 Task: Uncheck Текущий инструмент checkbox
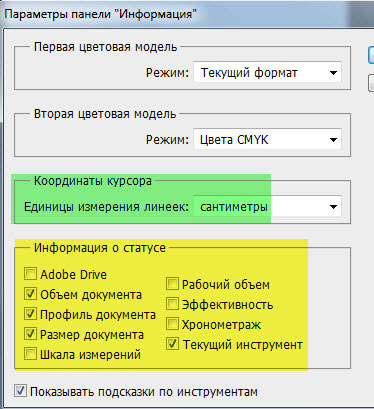click(172, 344)
